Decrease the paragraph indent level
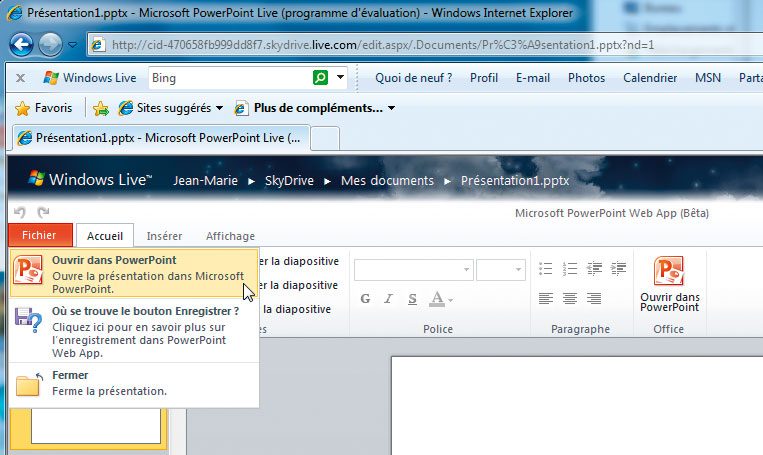 [x=595, y=268]
